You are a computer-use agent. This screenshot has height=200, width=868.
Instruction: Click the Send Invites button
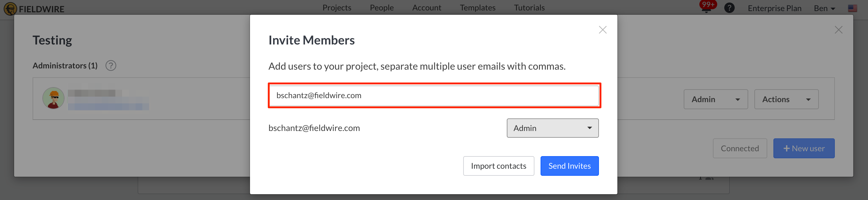tap(569, 166)
